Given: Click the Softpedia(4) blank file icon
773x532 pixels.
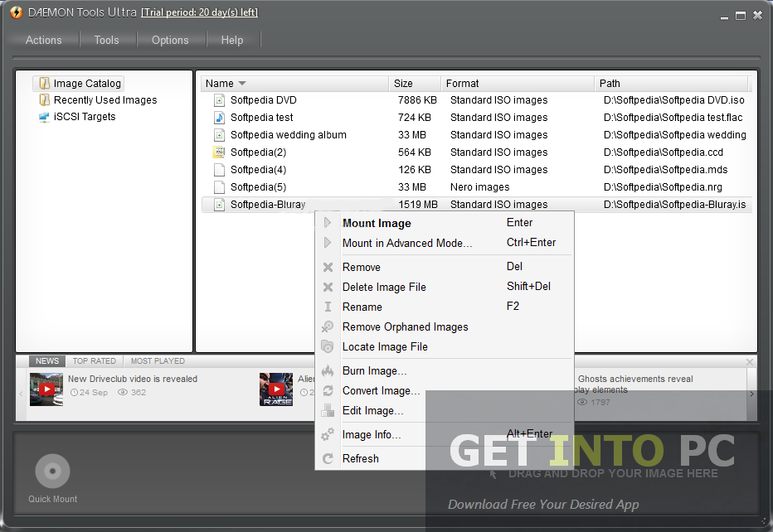Looking at the screenshot, I should (x=220, y=170).
